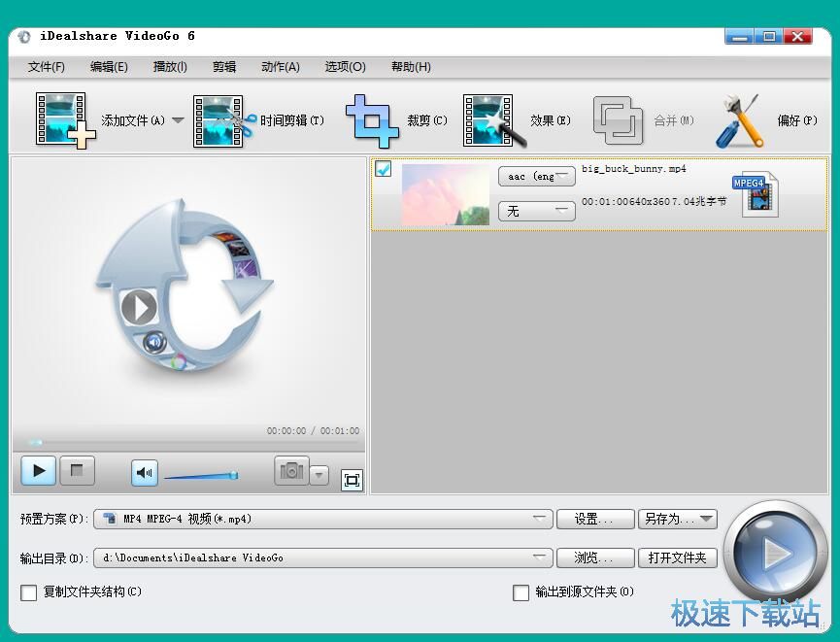Open Preferences wrench and screwdriver icon
The width and height of the screenshot is (840, 642).
point(739,121)
